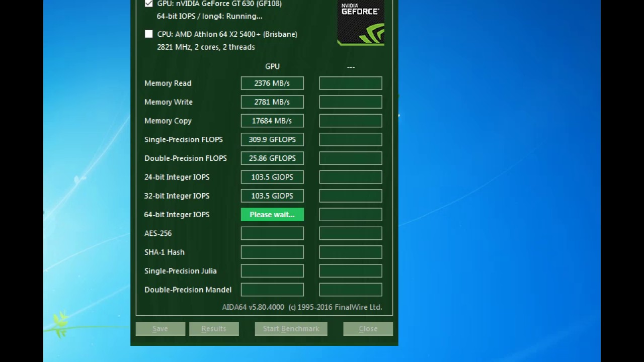Click the AES-256 label

coord(158,233)
